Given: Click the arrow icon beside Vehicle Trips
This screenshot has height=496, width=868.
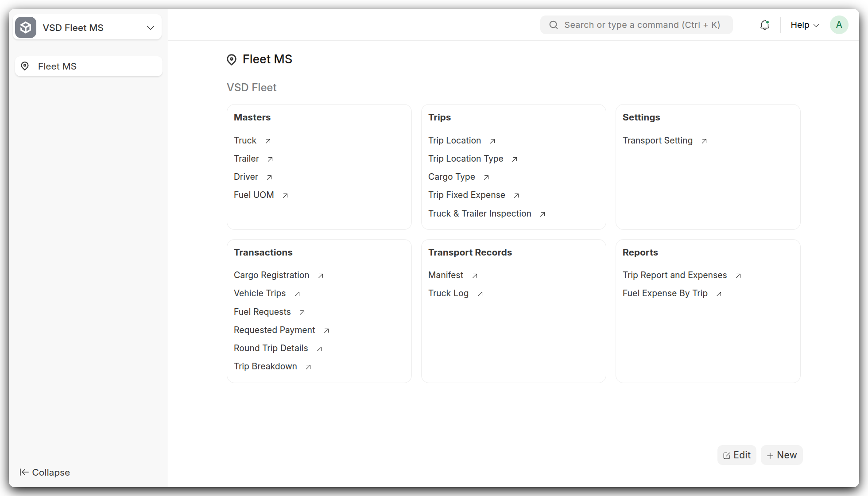Looking at the screenshot, I should tap(297, 294).
